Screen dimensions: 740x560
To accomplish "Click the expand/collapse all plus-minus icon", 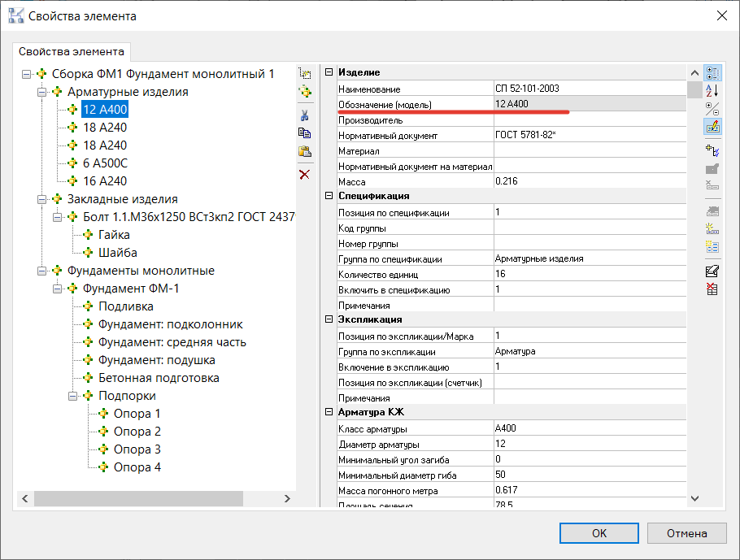I will (712, 107).
